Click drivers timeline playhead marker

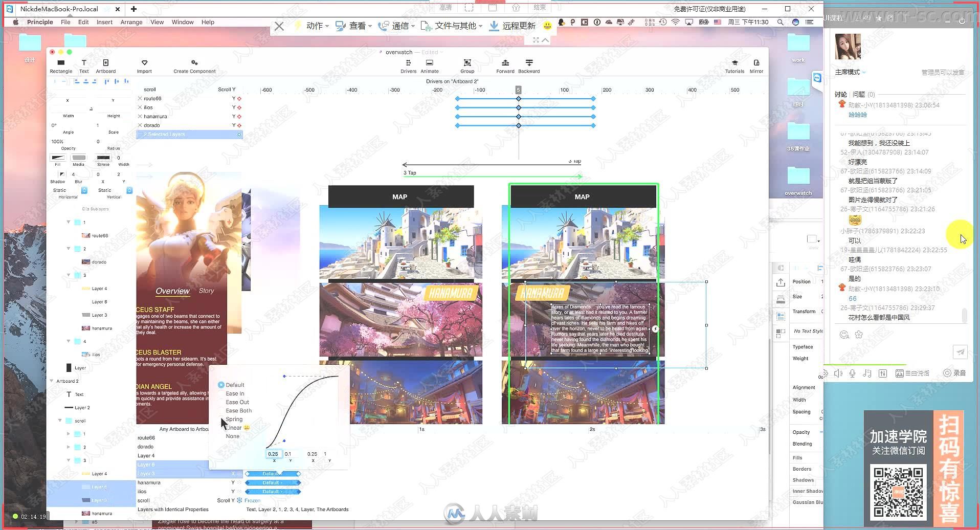tap(518, 90)
